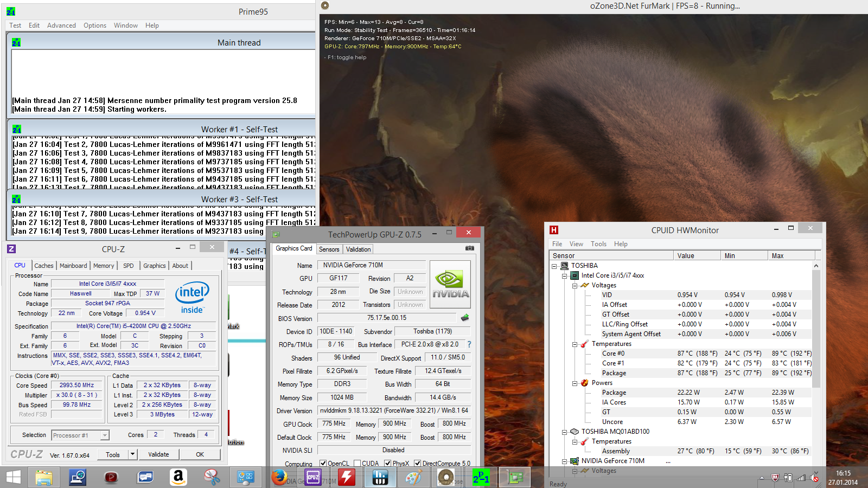Open the Caches tab in CPU-Z
Image resolution: width=868 pixels, height=488 pixels.
[44, 266]
